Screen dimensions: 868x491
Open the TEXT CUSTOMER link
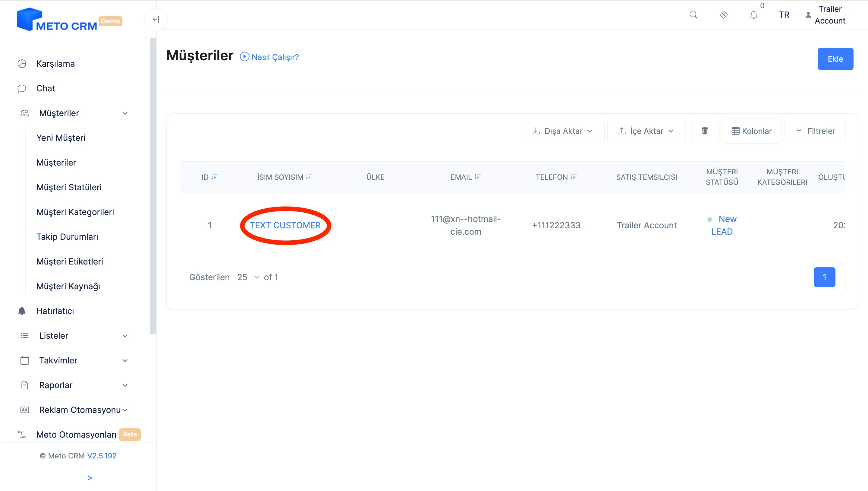click(x=285, y=225)
